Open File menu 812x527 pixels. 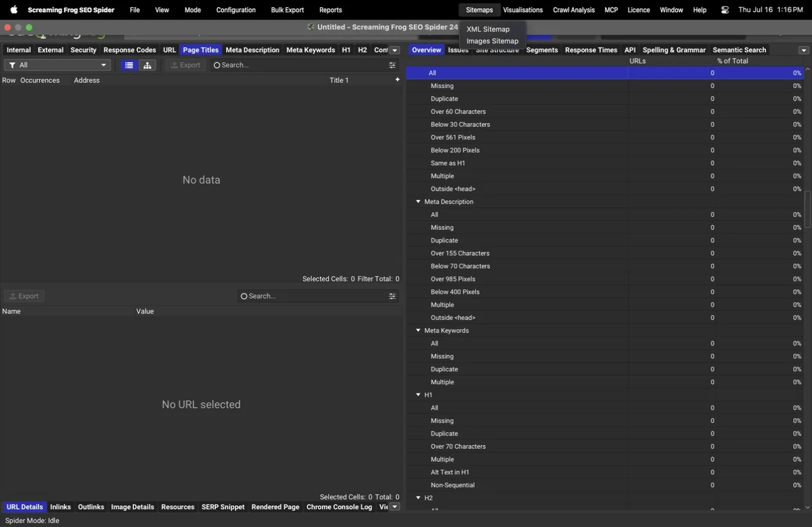coord(134,9)
